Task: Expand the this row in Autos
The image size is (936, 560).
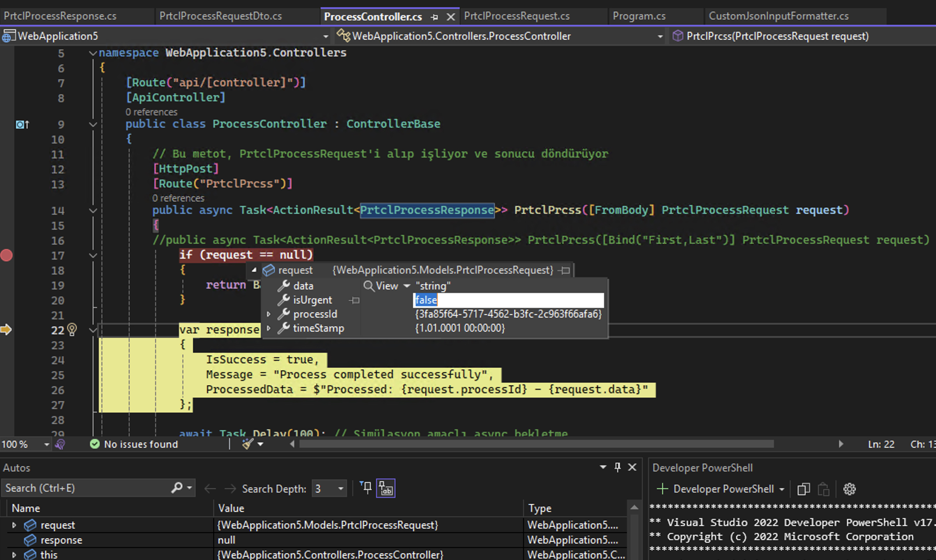Action: [x=14, y=555]
